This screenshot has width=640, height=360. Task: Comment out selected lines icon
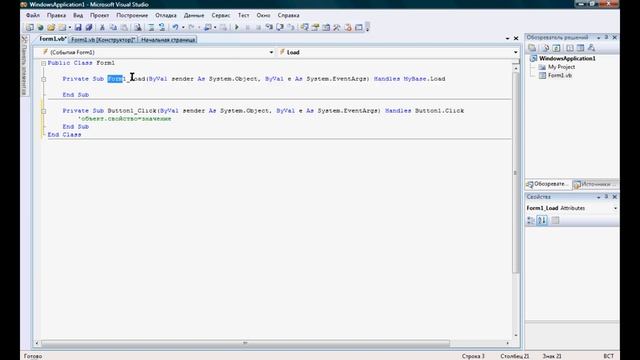point(151,27)
